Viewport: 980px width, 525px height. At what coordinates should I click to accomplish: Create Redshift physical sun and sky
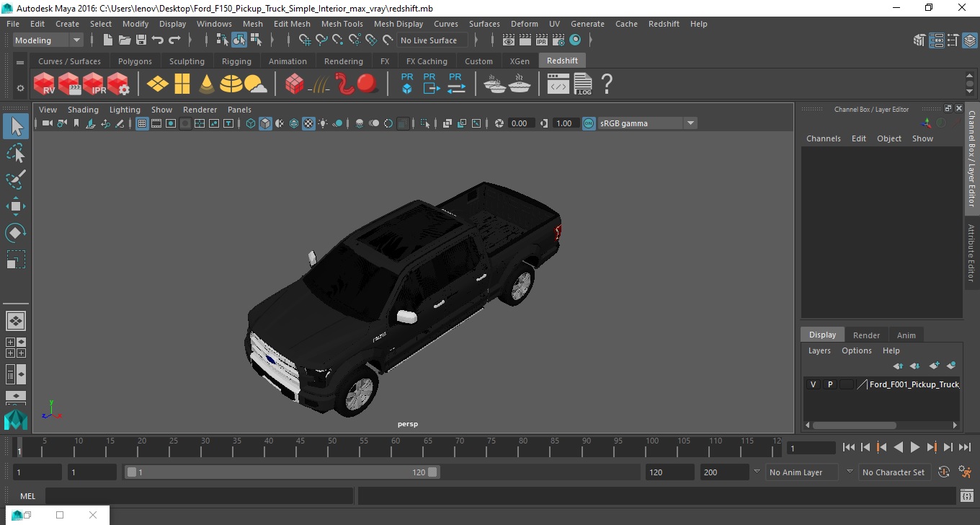point(256,85)
